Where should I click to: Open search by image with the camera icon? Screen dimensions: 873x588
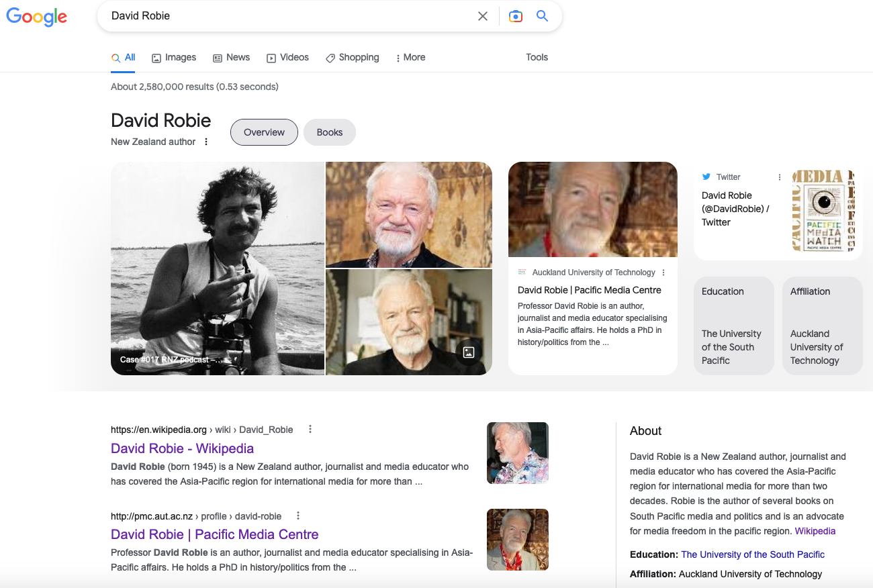click(x=515, y=15)
